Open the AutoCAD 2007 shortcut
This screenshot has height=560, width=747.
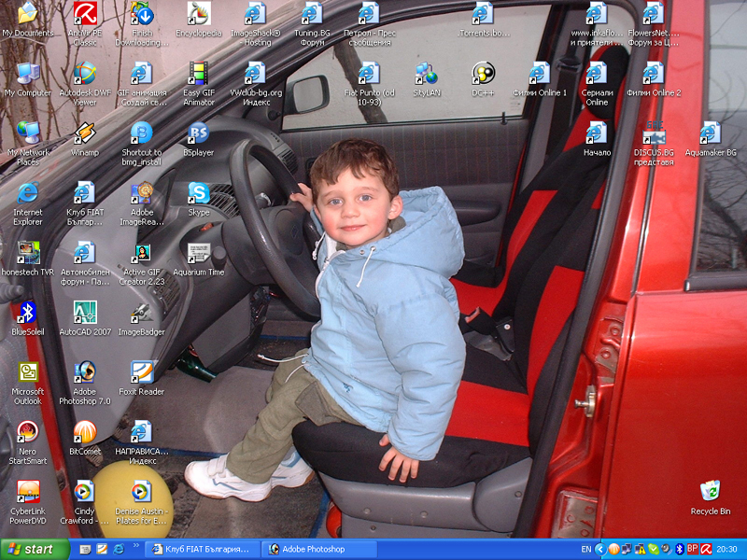click(x=85, y=313)
